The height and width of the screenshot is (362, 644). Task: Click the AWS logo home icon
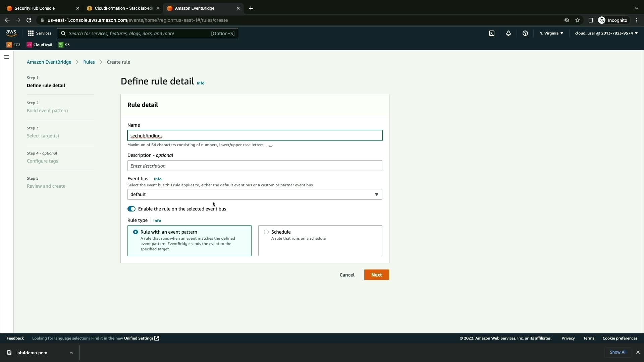coord(11,33)
